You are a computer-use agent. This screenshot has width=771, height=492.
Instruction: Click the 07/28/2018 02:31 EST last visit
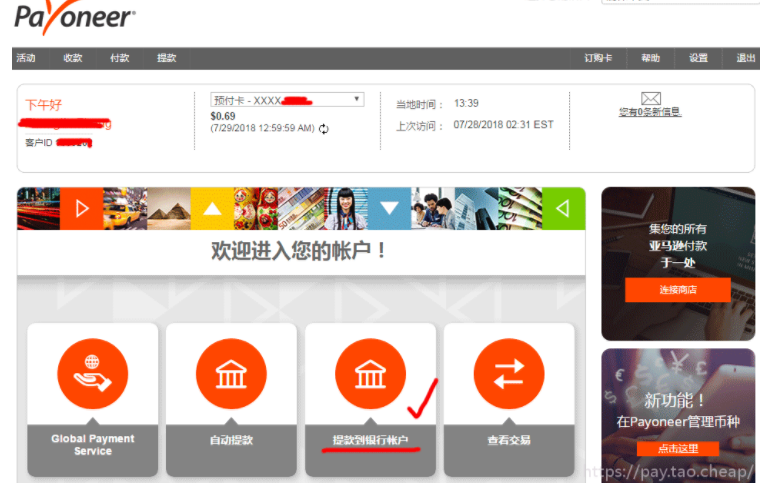(504, 125)
